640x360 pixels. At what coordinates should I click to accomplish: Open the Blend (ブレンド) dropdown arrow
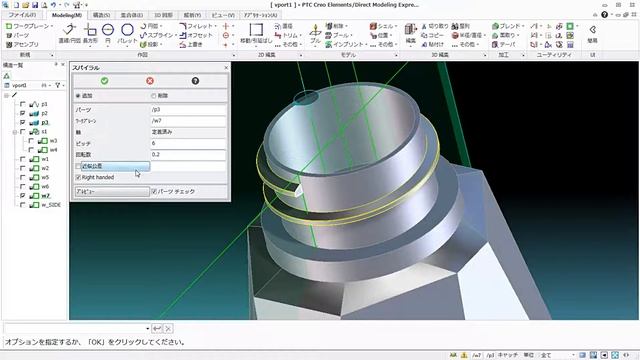pos(523,26)
